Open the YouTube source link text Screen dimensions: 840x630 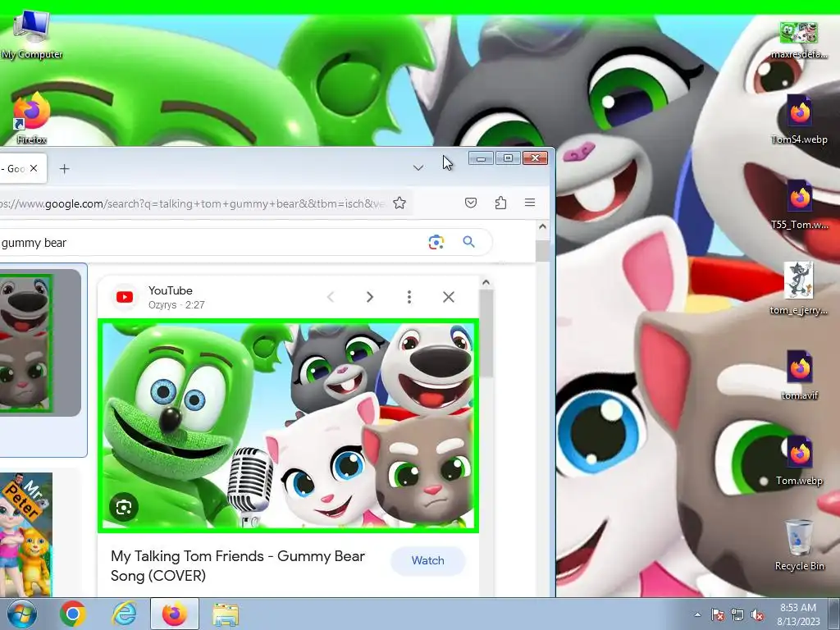(171, 291)
